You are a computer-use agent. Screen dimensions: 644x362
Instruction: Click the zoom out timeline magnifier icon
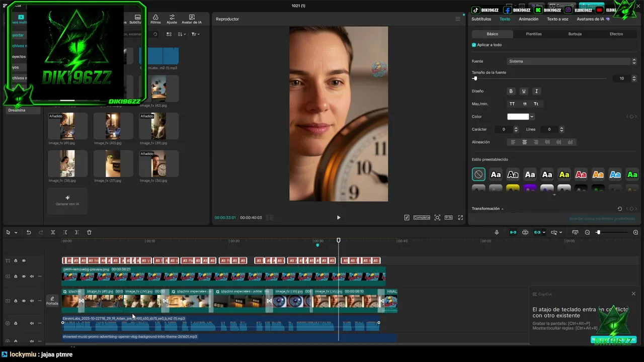click(587, 232)
